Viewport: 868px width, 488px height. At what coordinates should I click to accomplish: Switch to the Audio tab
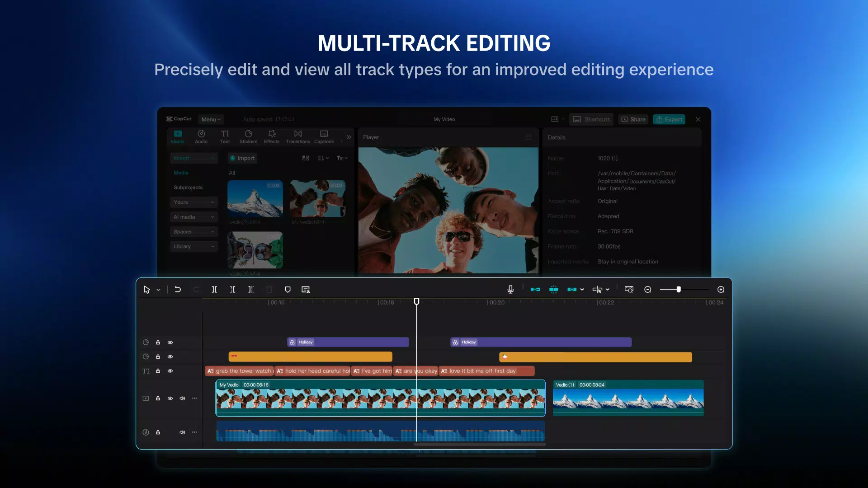[x=201, y=136]
